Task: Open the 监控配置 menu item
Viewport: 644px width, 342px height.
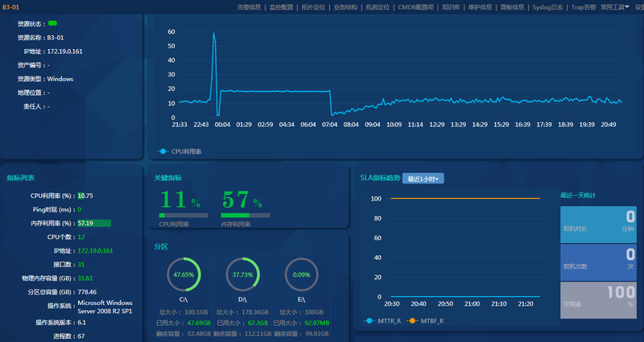Action: tap(281, 7)
